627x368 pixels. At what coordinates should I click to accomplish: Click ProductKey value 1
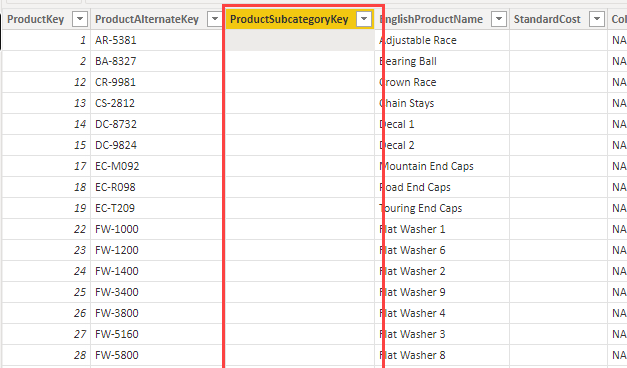[46, 40]
